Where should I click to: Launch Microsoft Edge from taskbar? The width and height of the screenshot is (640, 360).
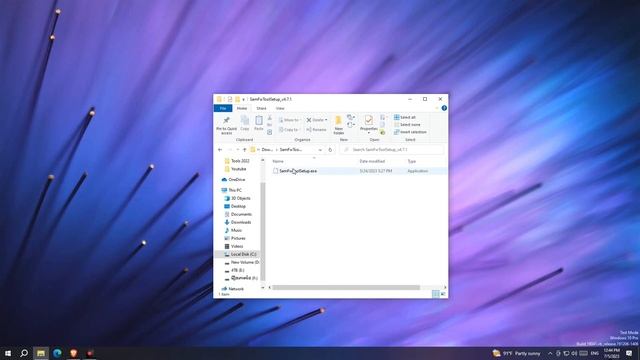[x=57, y=353]
